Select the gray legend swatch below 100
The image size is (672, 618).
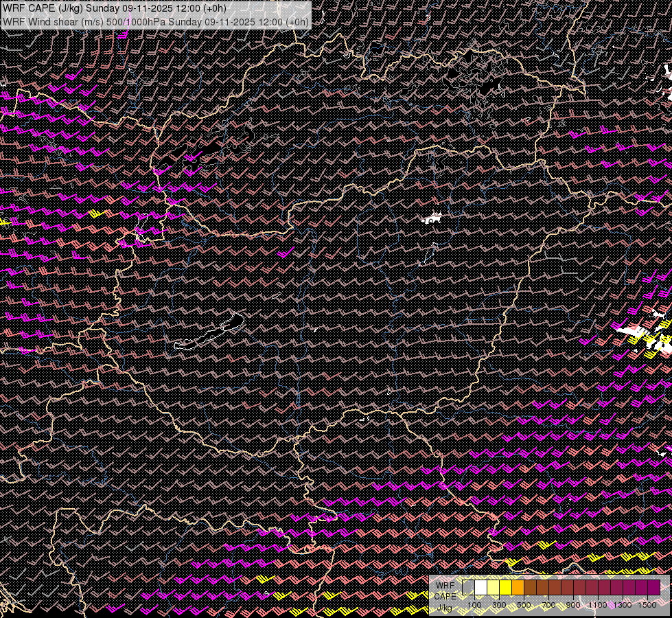(468, 587)
